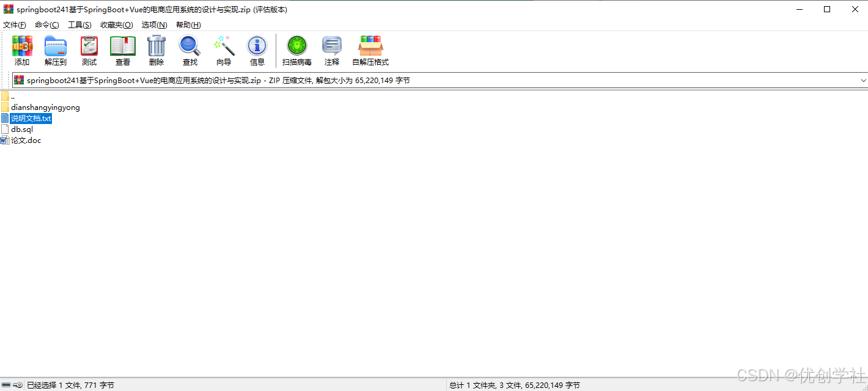This screenshot has width=868, height=391.
Task: Close the WinRAR window
Action: coord(855,9)
